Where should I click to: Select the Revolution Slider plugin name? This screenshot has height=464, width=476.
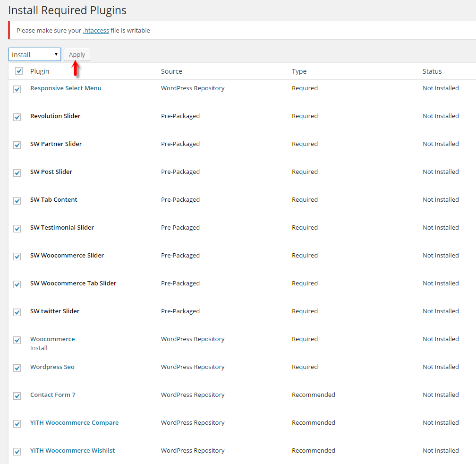coord(55,116)
